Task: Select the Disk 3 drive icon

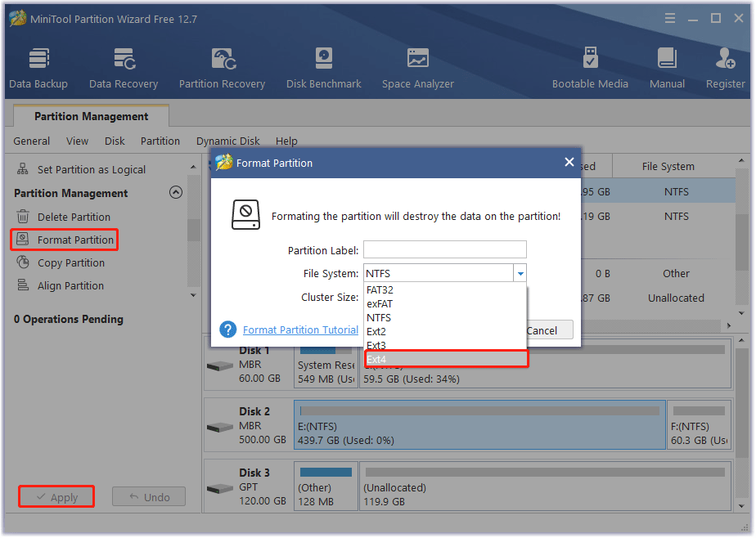Action: coord(220,489)
